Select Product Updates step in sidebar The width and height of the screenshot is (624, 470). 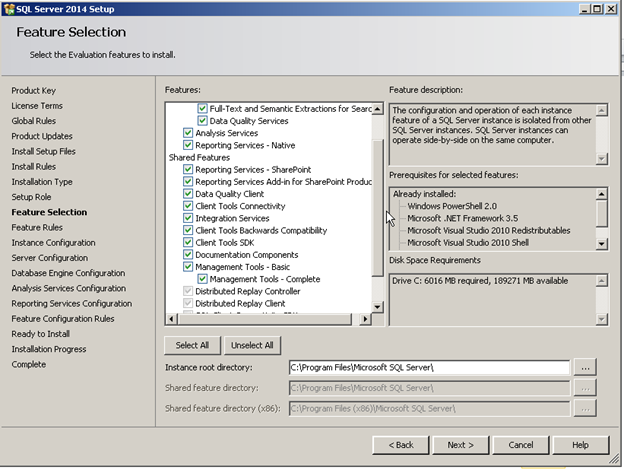[x=42, y=136]
